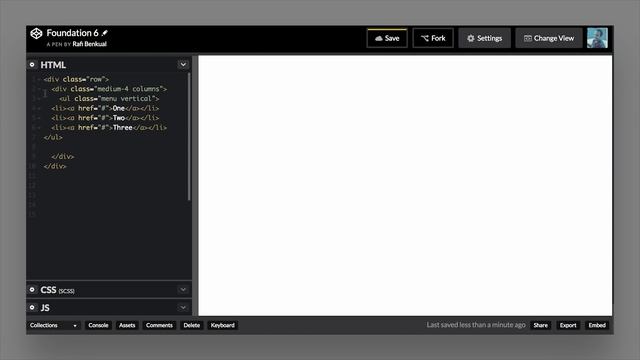The image size is (640, 360).
Task: Fork this pen
Action: point(433,38)
